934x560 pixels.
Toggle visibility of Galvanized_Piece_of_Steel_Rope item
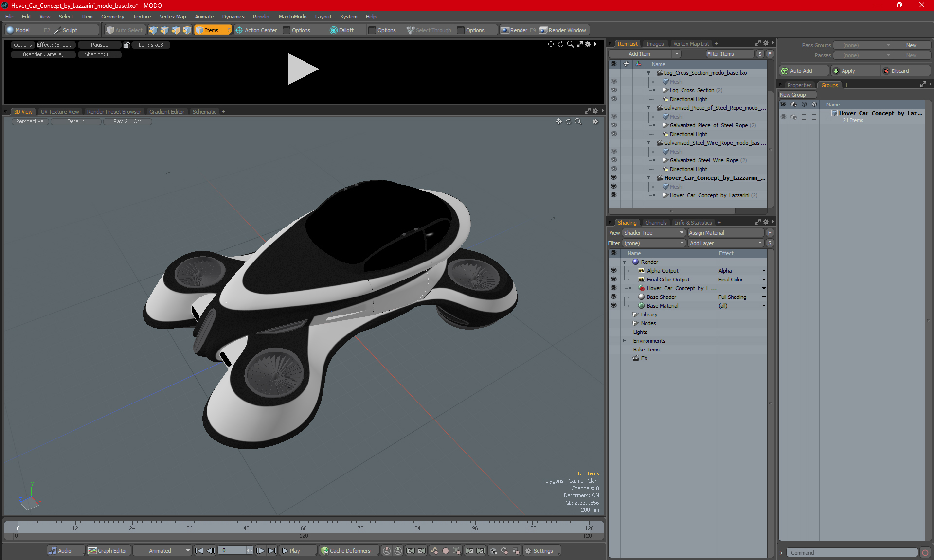614,125
